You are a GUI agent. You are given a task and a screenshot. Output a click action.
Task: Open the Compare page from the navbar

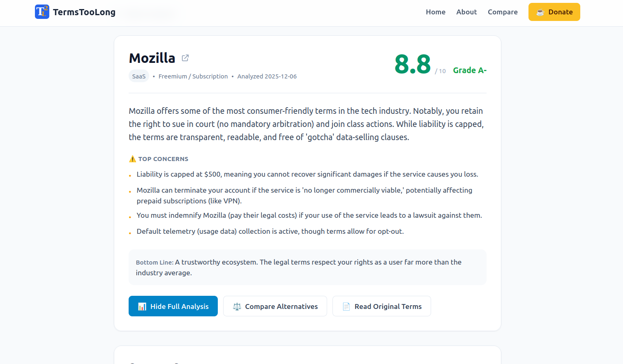coord(503,12)
